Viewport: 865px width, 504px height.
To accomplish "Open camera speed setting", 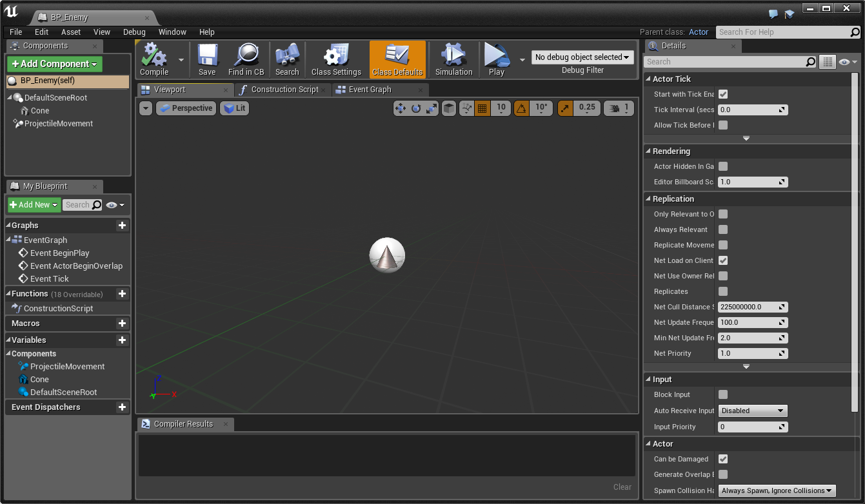I will pyautogui.click(x=619, y=108).
